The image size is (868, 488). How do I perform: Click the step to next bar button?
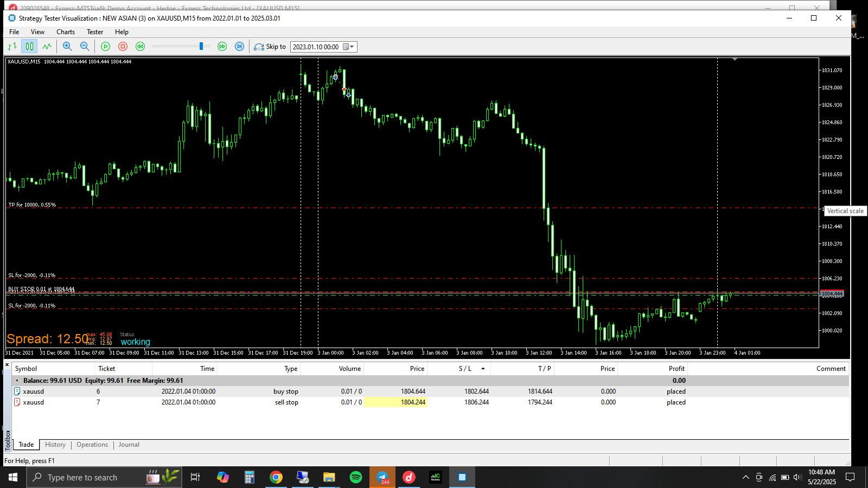coord(239,47)
